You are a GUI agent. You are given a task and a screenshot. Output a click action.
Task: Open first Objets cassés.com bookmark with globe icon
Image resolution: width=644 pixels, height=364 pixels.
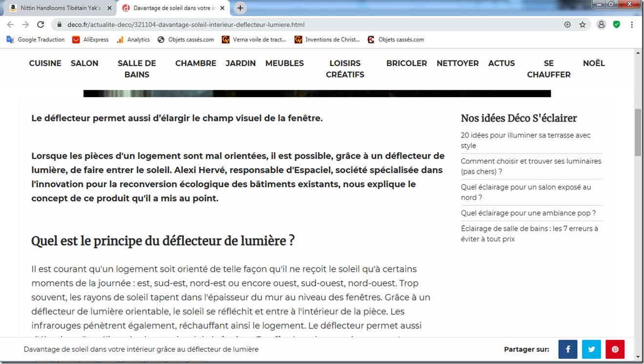pos(186,40)
